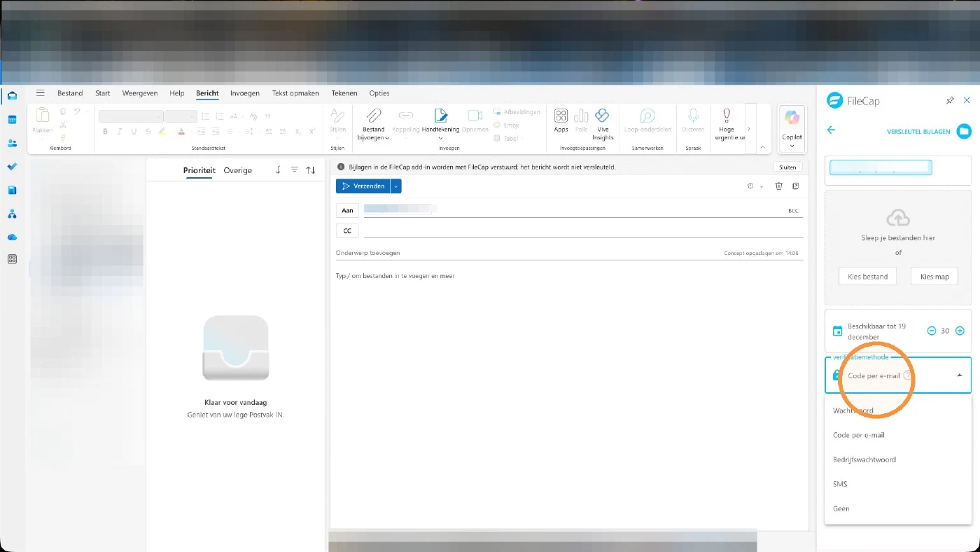Viewport: 980px width, 552px height.
Task: Open the Bestand menu
Action: (70, 93)
